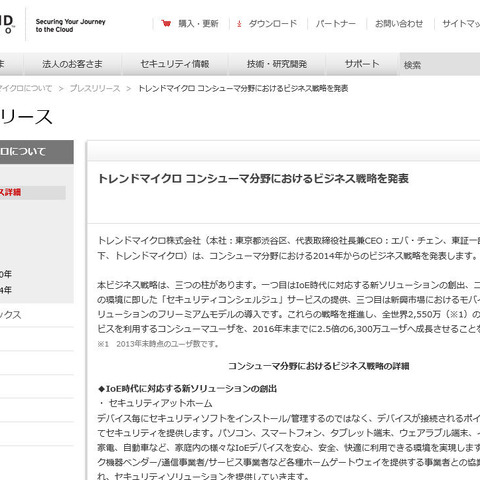Image resolution: width=480 pixels, height=480 pixels.
Task: Open the 法人のお客さま menu
Action: point(72,64)
